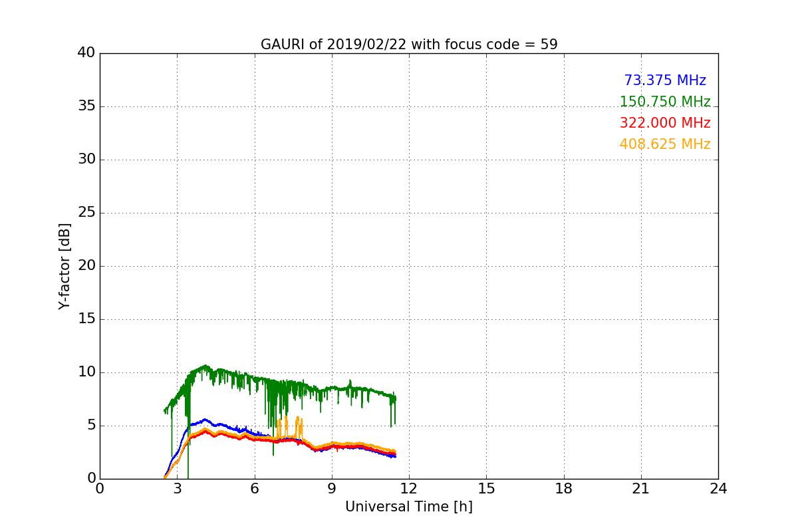Image resolution: width=798 pixels, height=532 pixels.
Task: Click the y-axis tick label 15
Action: [x=86, y=319]
